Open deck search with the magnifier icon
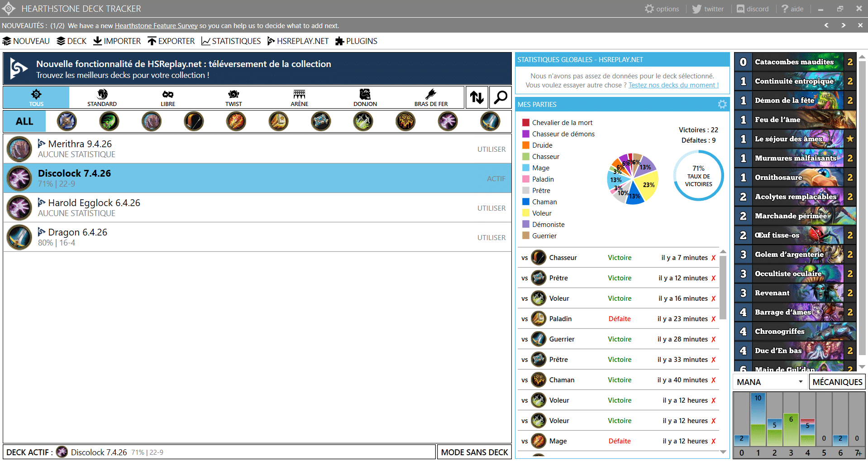868x462 pixels. pyautogui.click(x=501, y=97)
